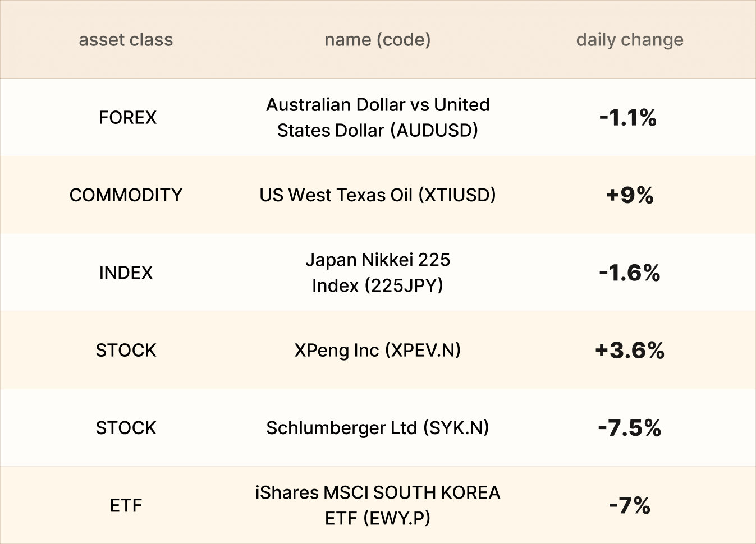Click the "asset class" column header
The height and width of the screenshot is (544, 756).
[x=126, y=40]
